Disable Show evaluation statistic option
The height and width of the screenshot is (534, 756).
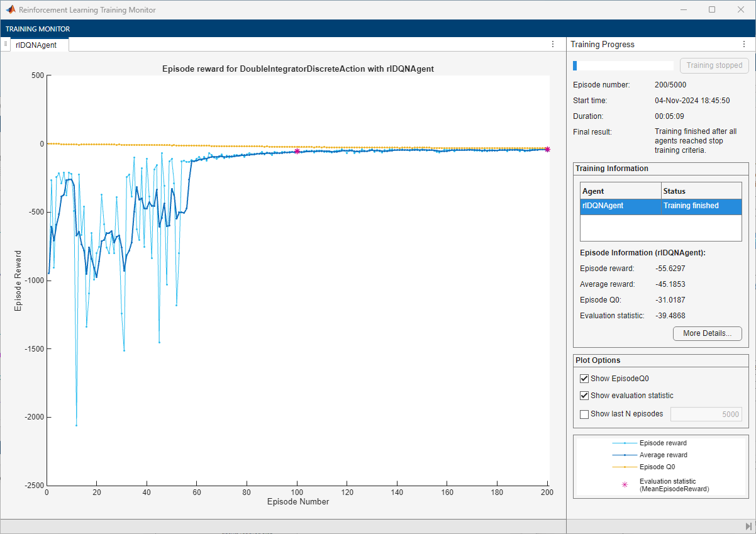click(584, 396)
